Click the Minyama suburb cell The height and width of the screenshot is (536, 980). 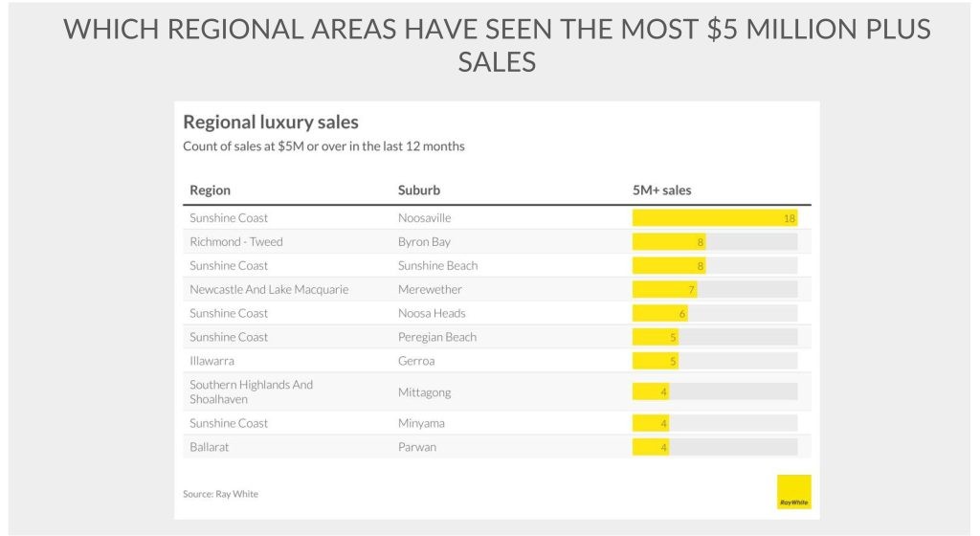coord(421,423)
